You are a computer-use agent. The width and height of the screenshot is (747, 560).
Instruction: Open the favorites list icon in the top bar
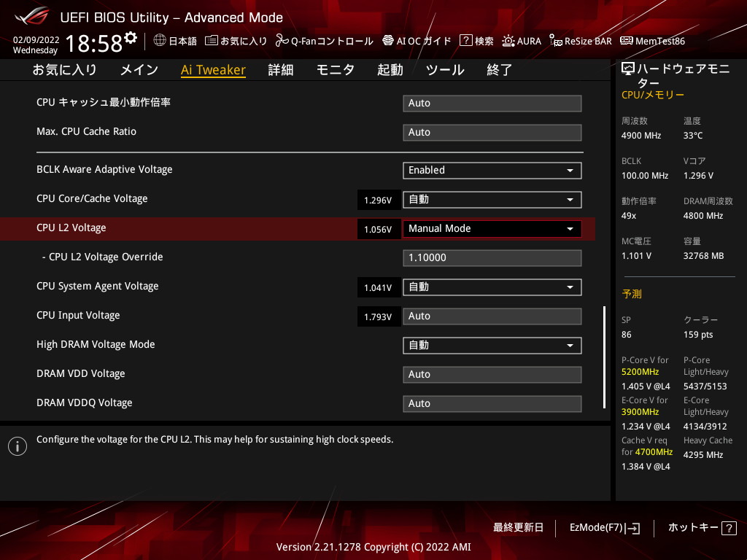tap(211, 41)
